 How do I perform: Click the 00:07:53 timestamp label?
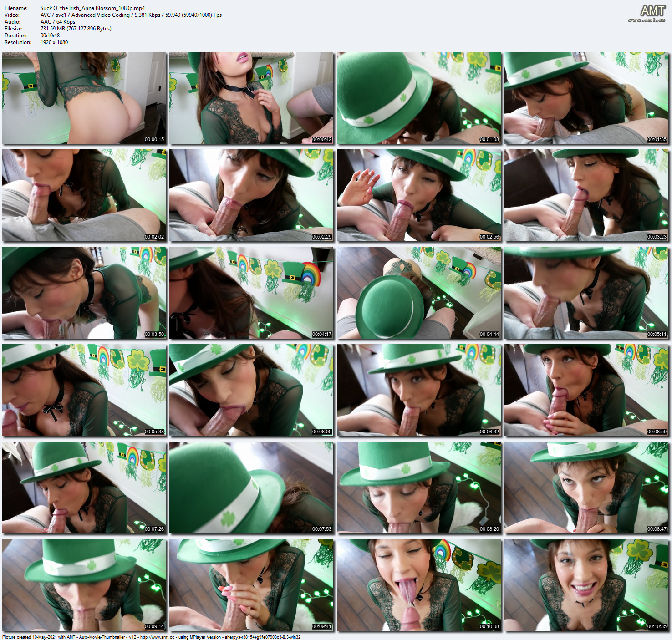[x=322, y=529]
